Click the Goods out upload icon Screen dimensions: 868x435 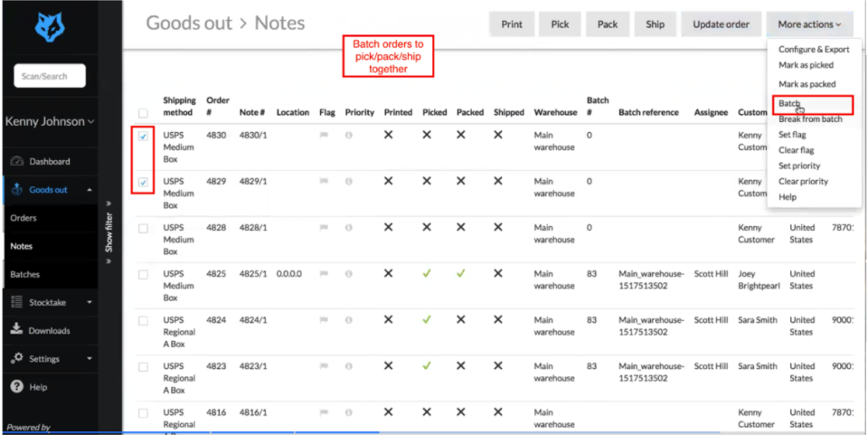17,190
